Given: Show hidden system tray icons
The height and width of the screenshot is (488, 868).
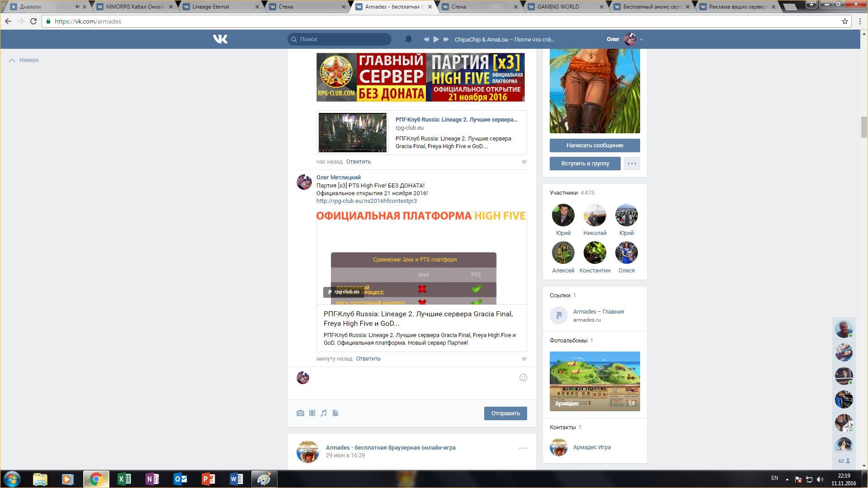Looking at the screenshot, I should click(787, 479).
